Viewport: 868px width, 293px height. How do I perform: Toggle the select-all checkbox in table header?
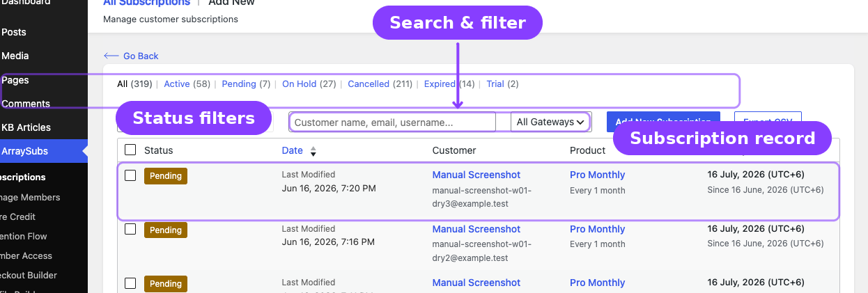[130, 150]
